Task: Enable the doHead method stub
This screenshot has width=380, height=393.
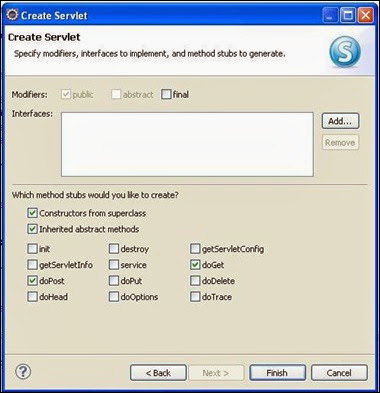Action: tap(32, 297)
